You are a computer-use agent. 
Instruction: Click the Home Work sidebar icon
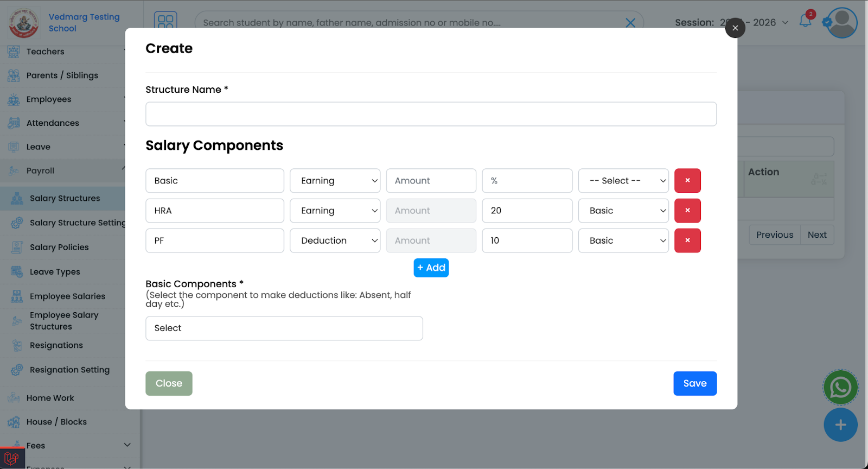pos(14,398)
